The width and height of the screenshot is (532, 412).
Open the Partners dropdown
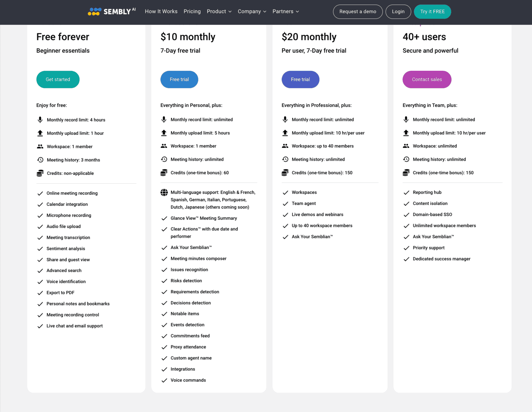click(x=285, y=11)
